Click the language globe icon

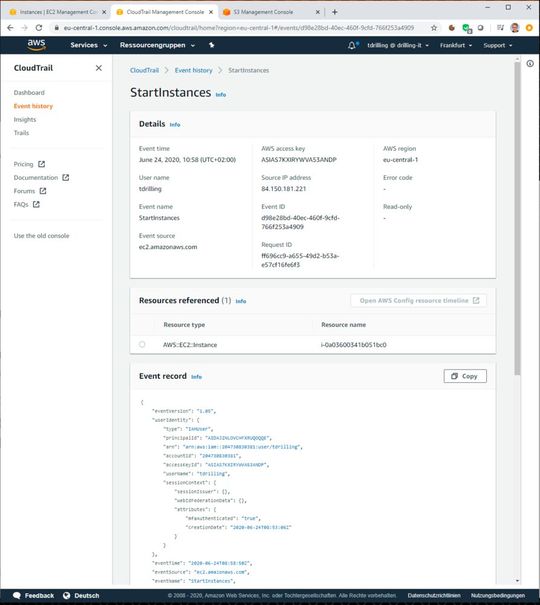66,595
